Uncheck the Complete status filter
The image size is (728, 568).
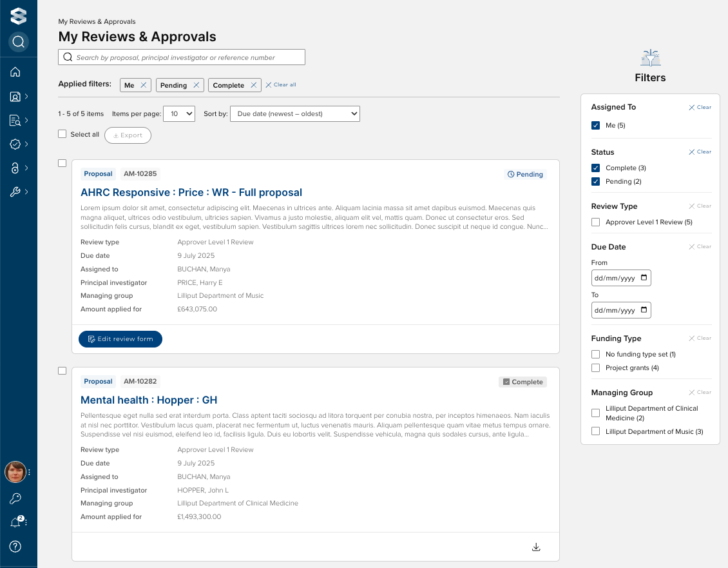[595, 168]
